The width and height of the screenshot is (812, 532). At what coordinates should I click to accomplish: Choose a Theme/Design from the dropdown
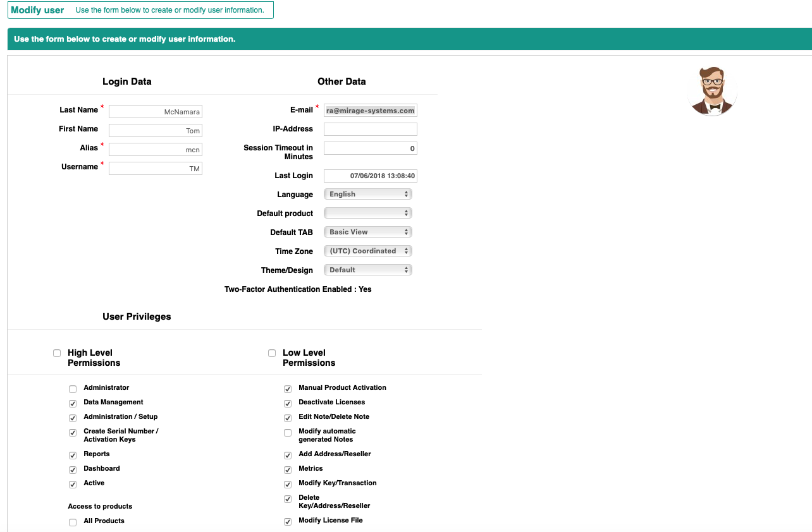click(x=367, y=270)
